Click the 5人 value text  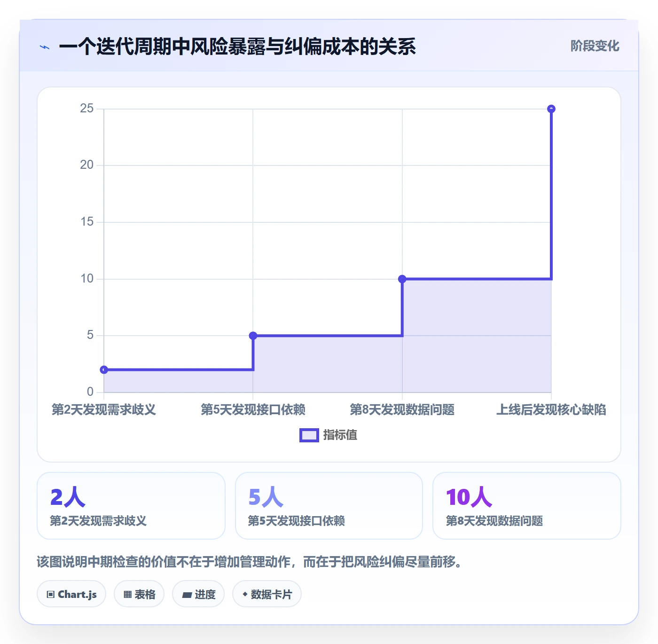(x=266, y=497)
